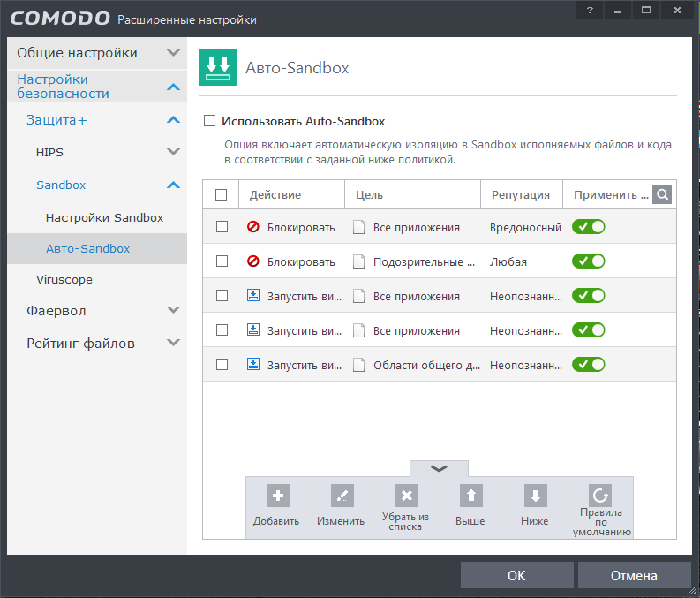
Task: Open help via question mark button
Action: (590, 10)
